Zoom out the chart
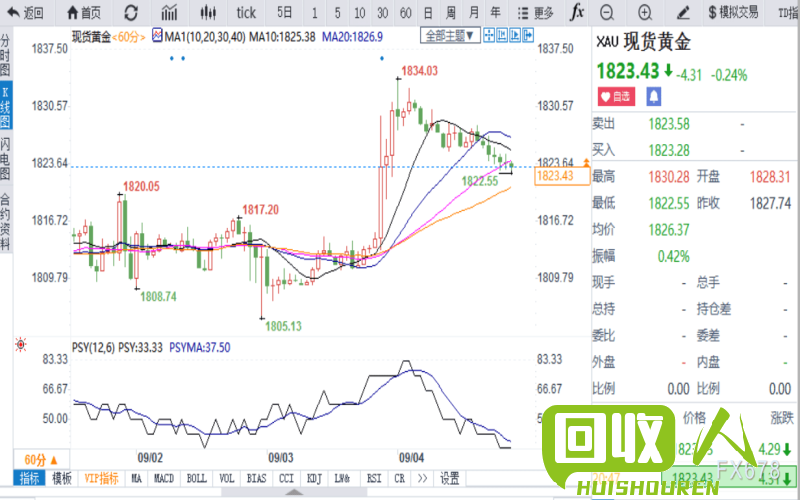800x500 pixels. coord(607,13)
